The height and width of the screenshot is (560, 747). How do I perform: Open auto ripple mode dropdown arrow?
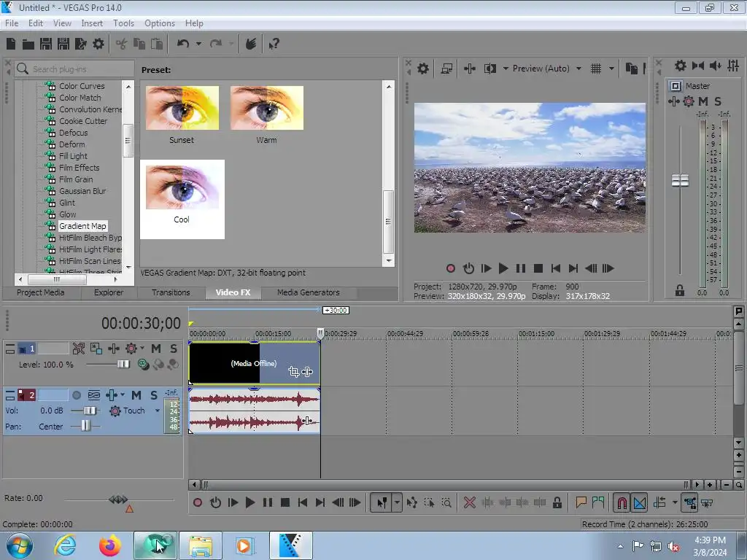click(675, 502)
